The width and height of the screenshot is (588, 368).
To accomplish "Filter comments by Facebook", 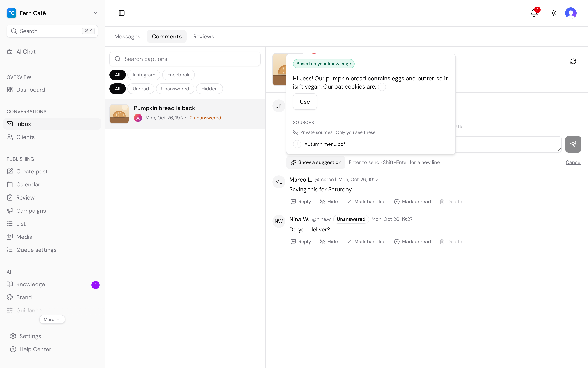I will pos(178,75).
